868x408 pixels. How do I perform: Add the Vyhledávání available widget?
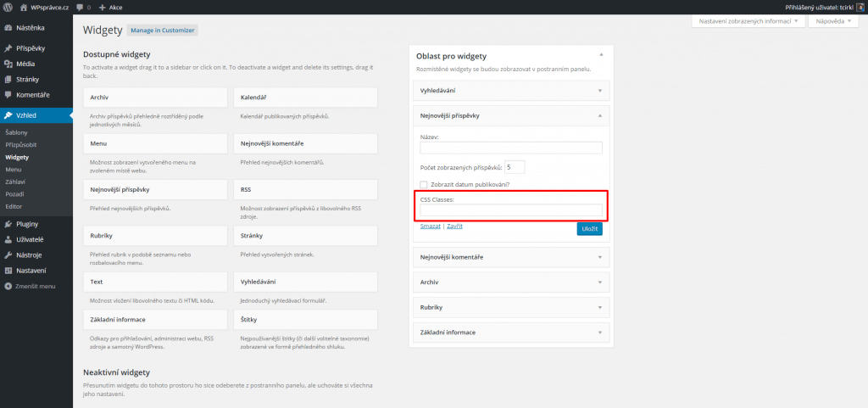[x=305, y=282]
